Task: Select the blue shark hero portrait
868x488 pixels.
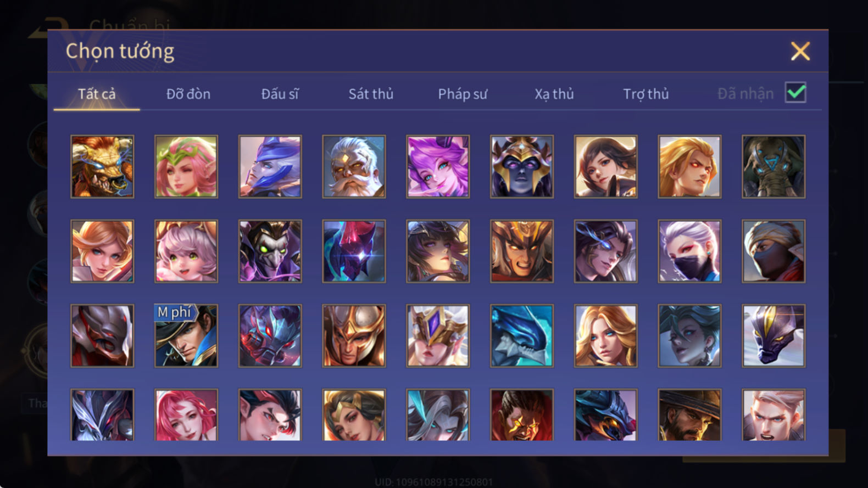Action: pos(522,336)
